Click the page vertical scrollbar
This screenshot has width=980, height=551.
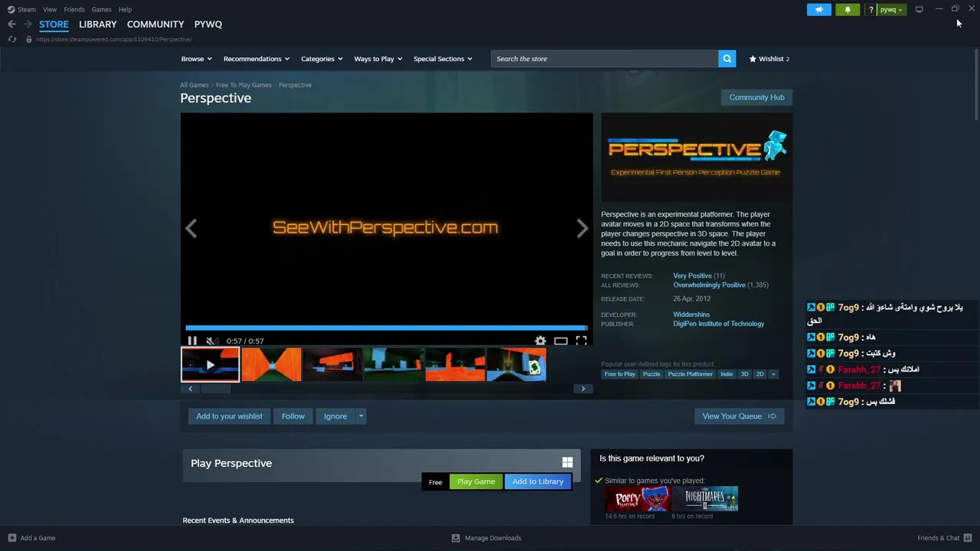pos(975,84)
